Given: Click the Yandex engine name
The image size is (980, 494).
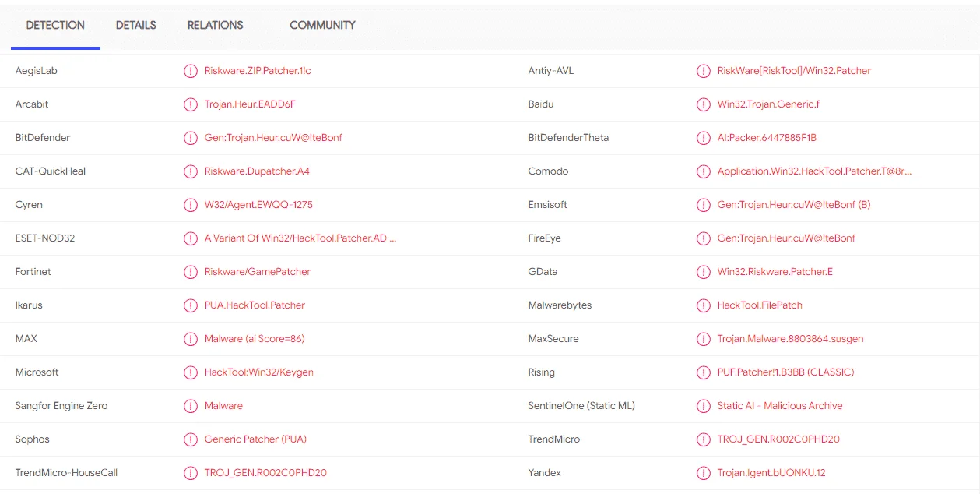Looking at the screenshot, I should (545, 473).
